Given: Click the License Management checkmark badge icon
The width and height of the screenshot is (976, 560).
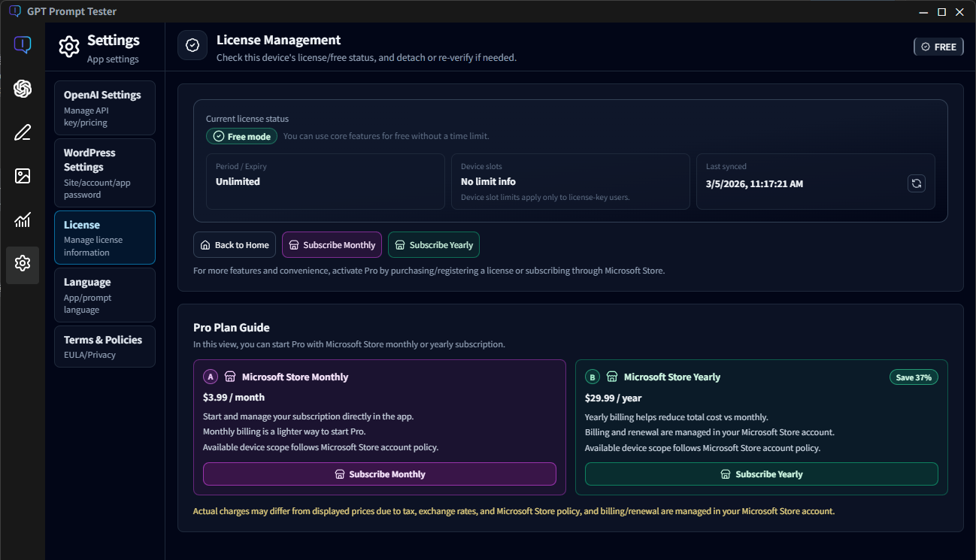Looking at the screenshot, I should pos(192,45).
